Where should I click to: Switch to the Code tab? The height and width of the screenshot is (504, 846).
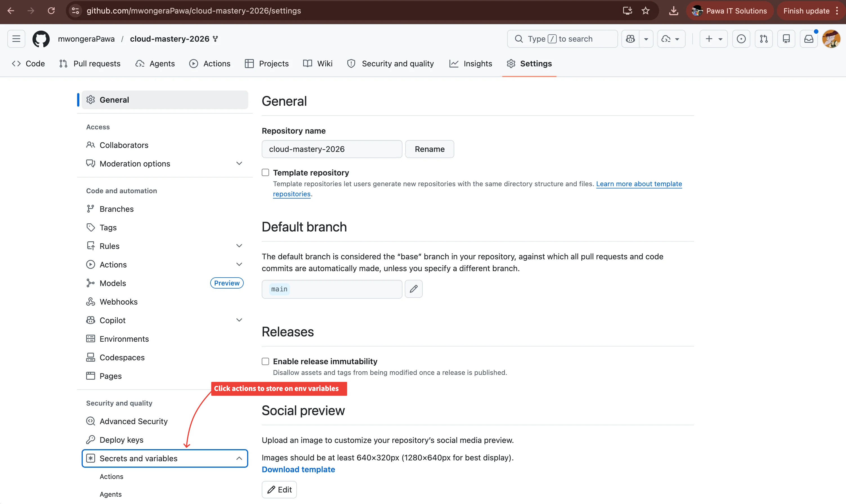click(x=28, y=64)
